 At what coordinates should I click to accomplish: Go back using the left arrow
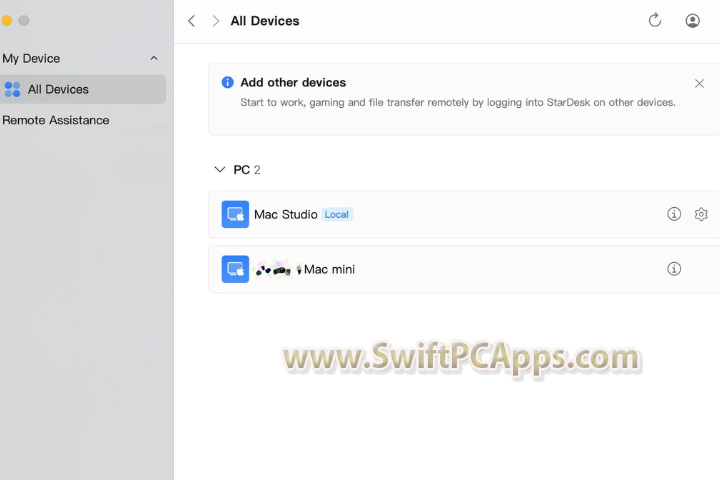click(x=191, y=21)
